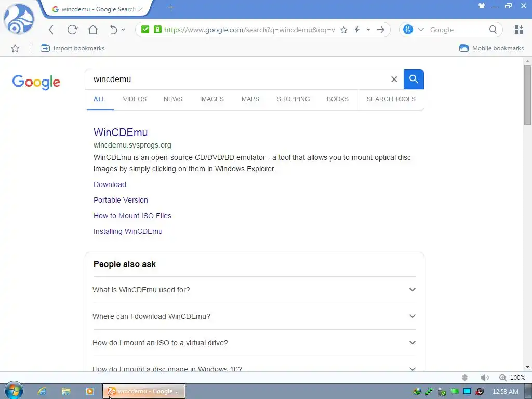Expand "Where can I download WinCDEmu?"

[x=254, y=316]
